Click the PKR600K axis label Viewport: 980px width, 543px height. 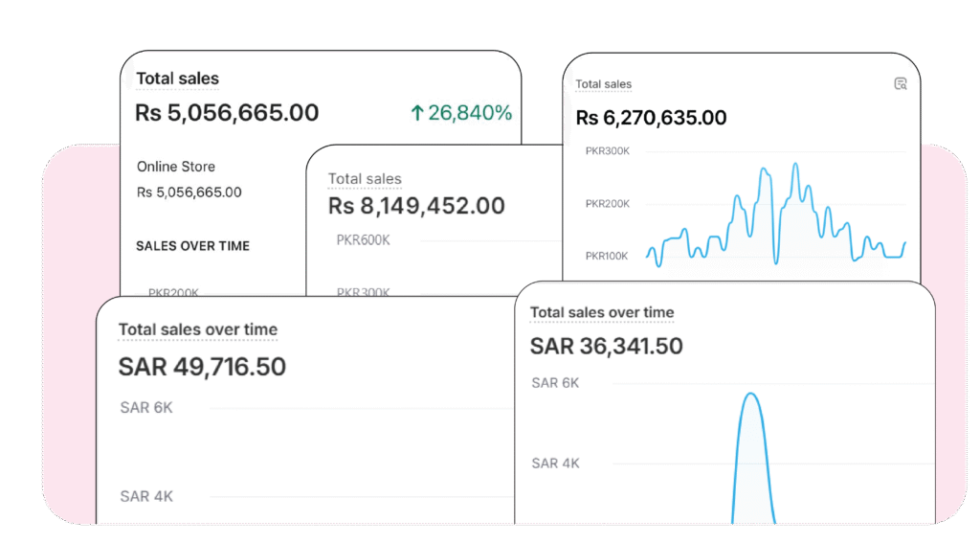[363, 240]
